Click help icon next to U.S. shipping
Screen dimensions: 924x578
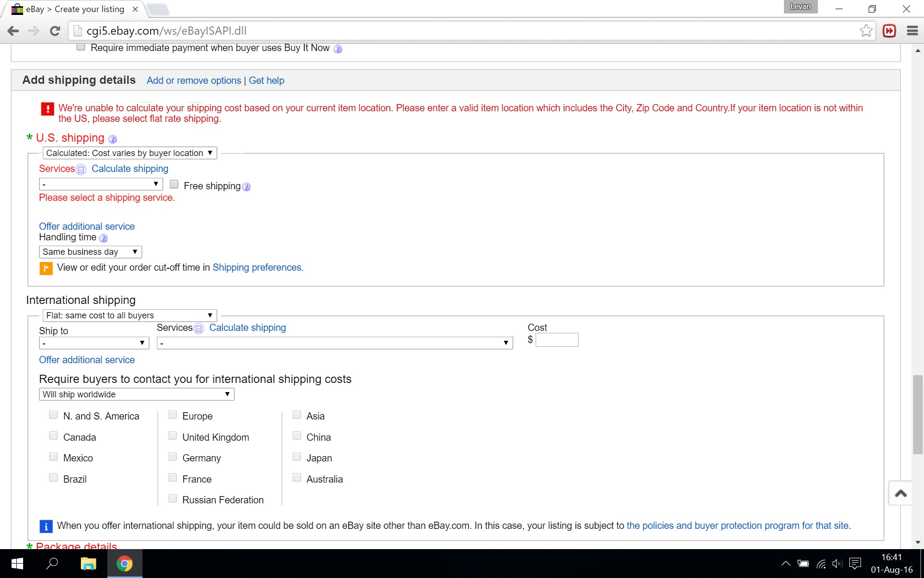(x=113, y=139)
